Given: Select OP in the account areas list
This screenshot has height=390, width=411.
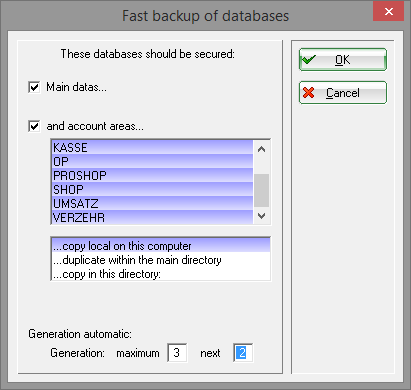Looking at the screenshot, I should tap(153, 161).
